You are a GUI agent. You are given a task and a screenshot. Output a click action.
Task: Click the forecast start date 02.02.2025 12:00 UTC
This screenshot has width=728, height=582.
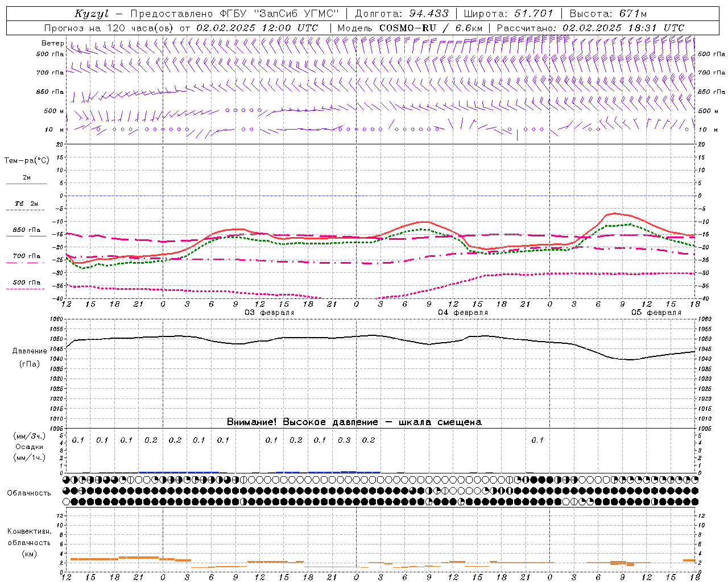click(x=257, y=28)
